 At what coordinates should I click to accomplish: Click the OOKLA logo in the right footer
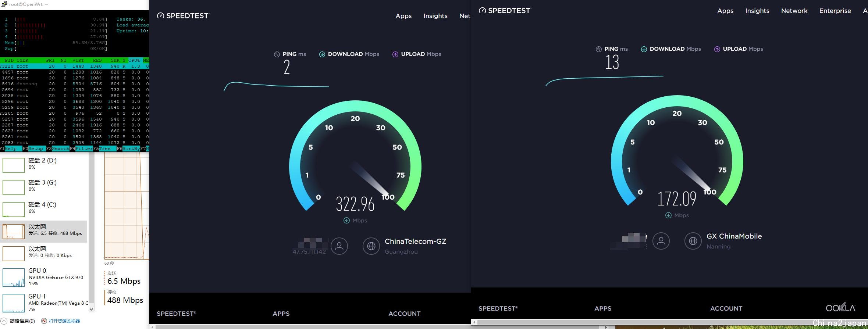pos(840,308)
